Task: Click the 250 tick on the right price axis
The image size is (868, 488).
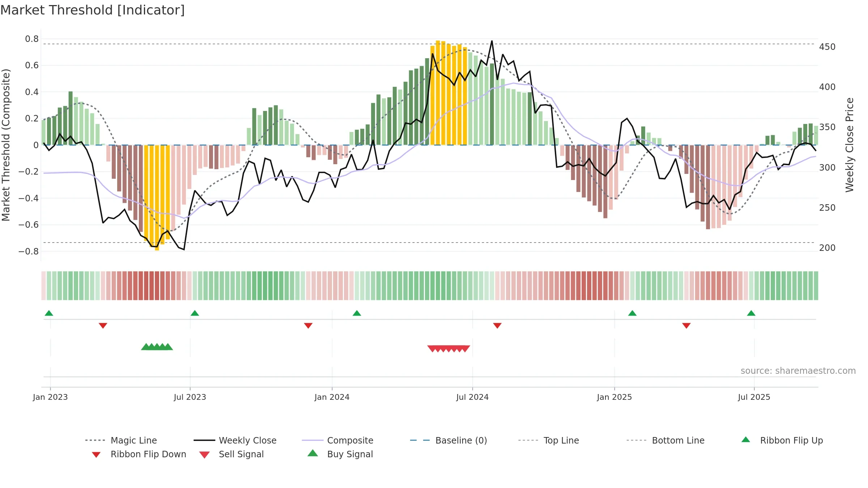Action: point(827,207)
